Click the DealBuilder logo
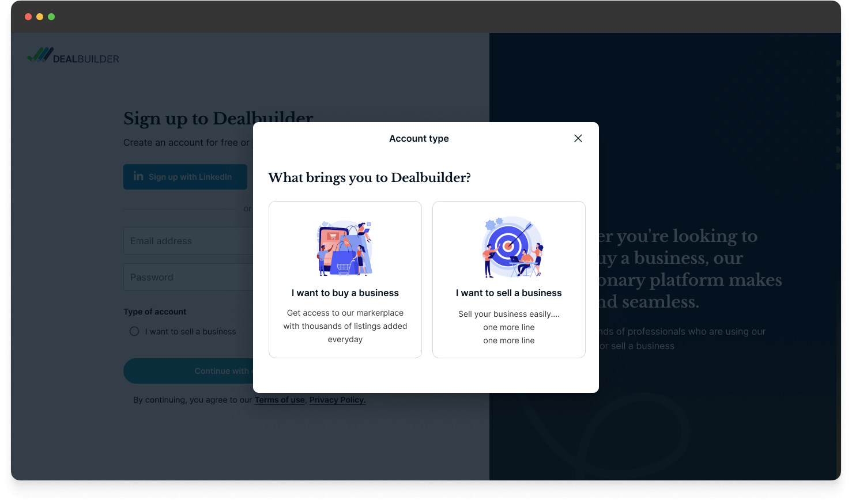 pos(73,56)
